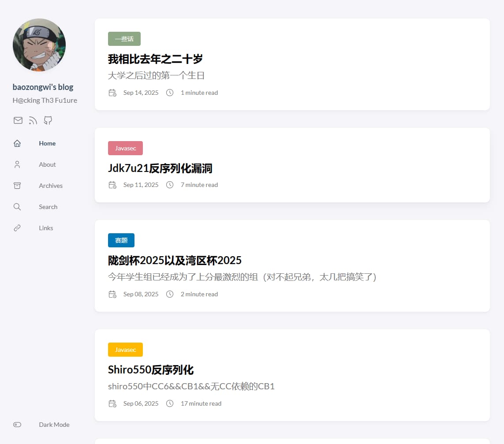The image size is (504, 444).
Task: Go to the About page
Action: (x=47, y=164)
